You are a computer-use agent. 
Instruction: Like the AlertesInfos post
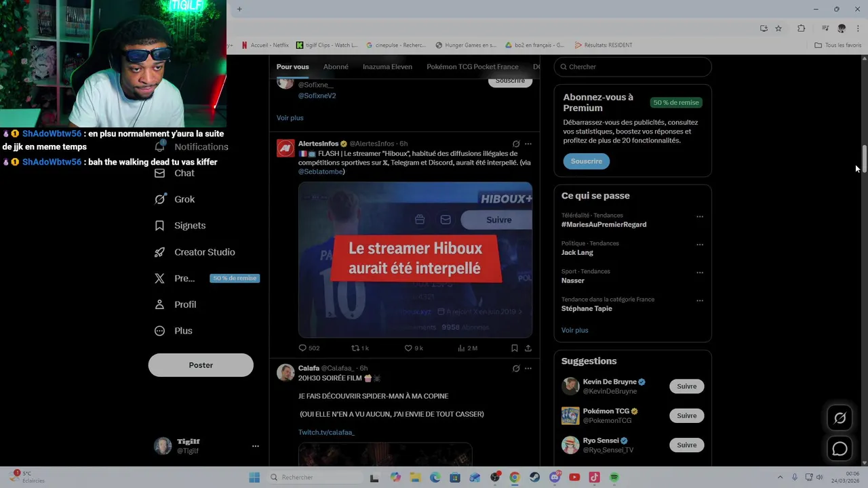click(x=413, y=348)
